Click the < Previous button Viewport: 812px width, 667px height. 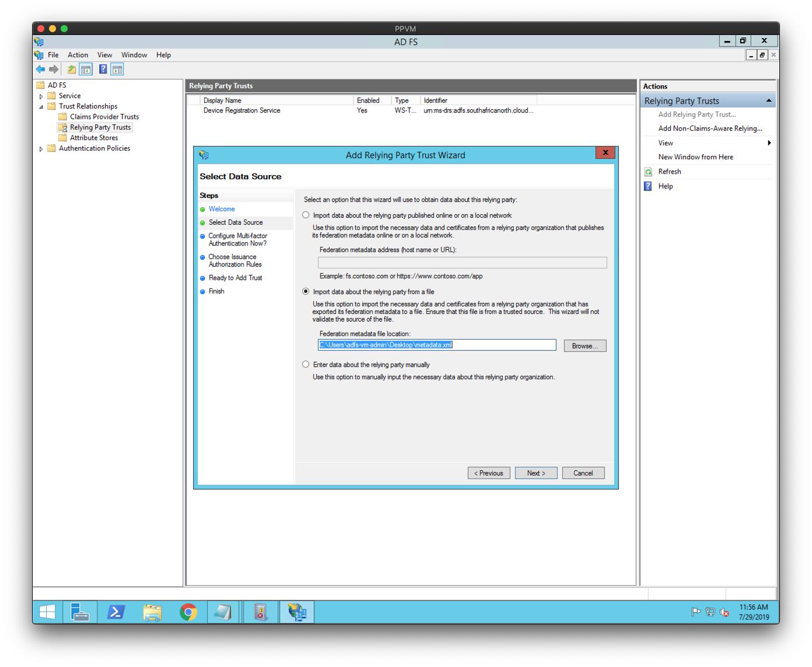tap(489, 473)
